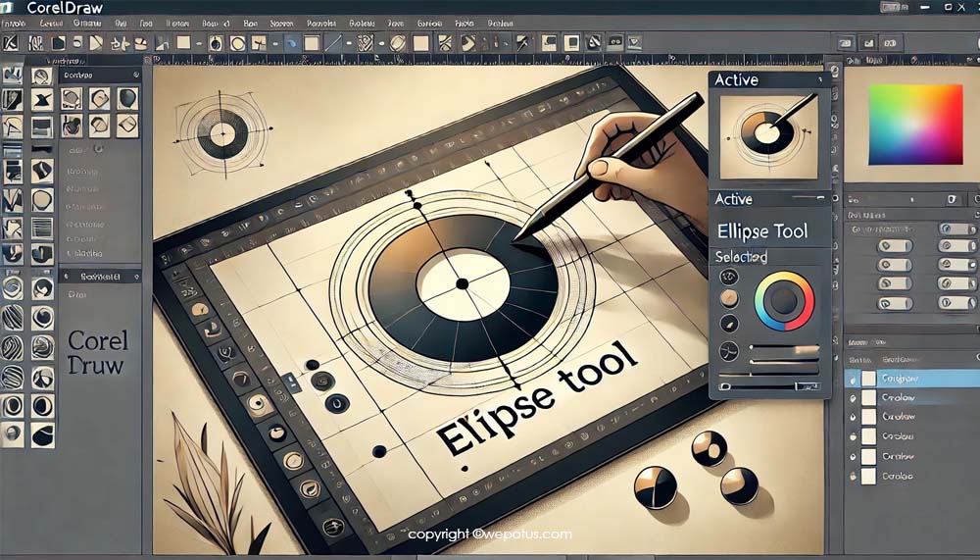
Task: Click the cream swatch of the highlighted layer row
Action: [x=868, y=379]
